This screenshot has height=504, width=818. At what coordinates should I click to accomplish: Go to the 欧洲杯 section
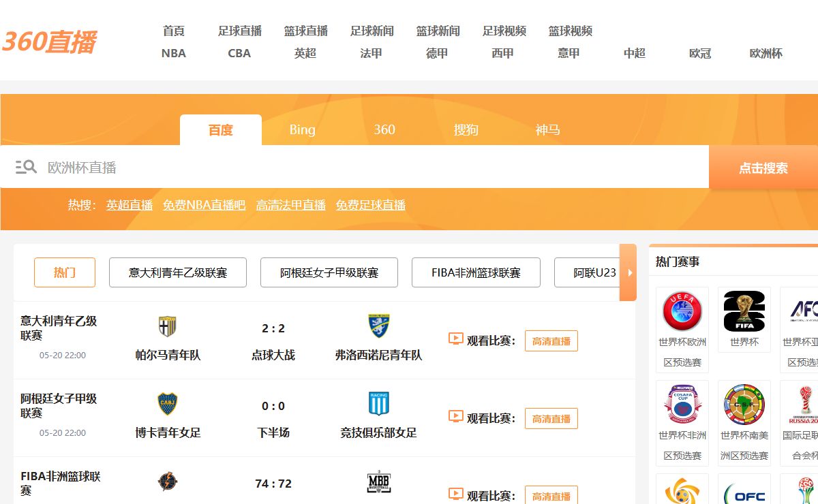click(x=766, y=53)
